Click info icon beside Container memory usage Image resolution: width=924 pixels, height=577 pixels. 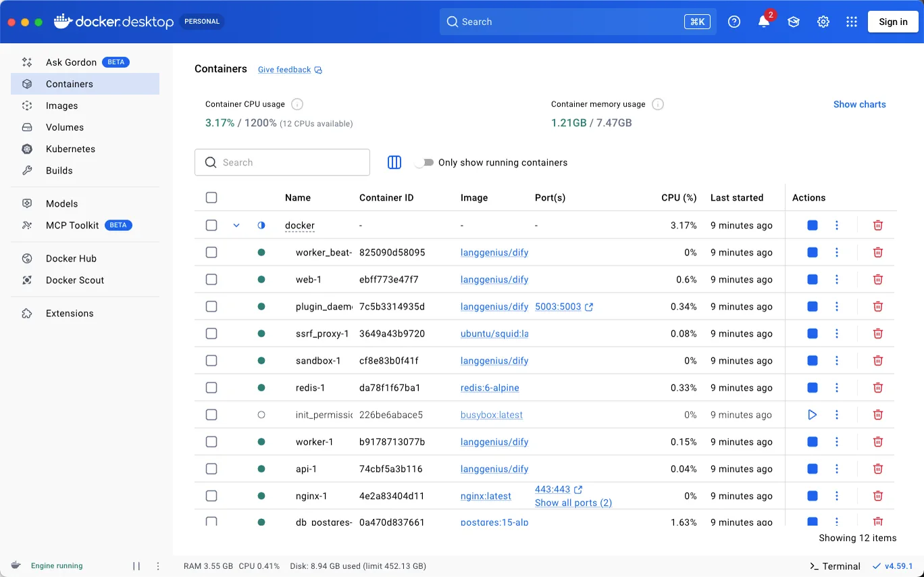click(x=658, y=104)
